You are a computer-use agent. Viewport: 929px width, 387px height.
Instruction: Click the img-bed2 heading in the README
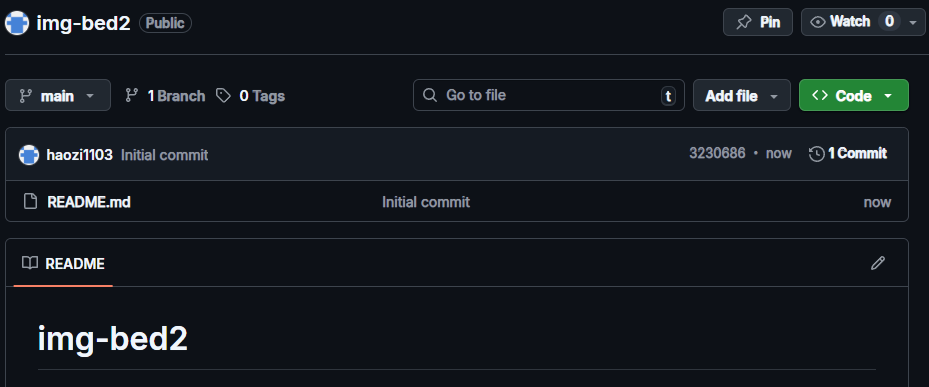113,339
